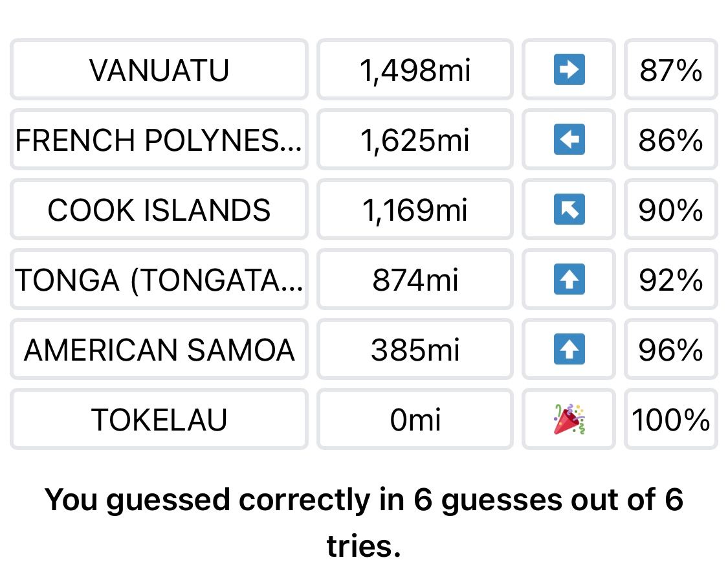
Task: Click the northwest arrow icon for Cook Islands
Action: tap(569, 210)
